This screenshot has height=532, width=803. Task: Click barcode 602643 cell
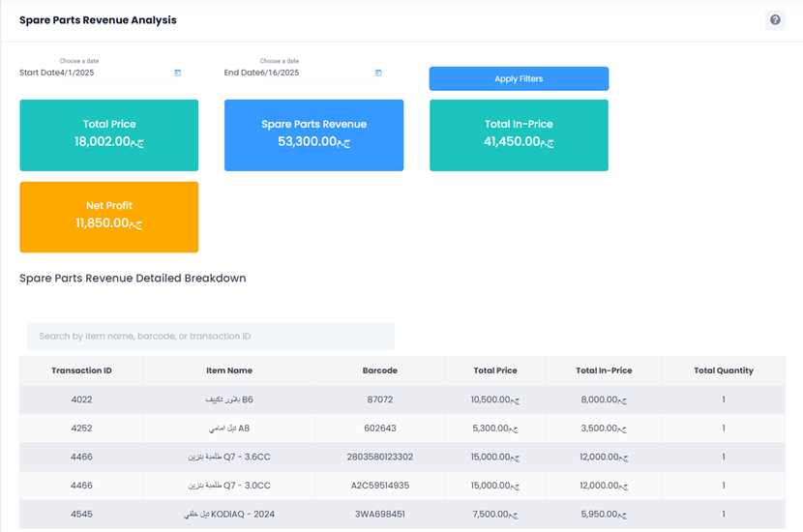pos(379,429)
